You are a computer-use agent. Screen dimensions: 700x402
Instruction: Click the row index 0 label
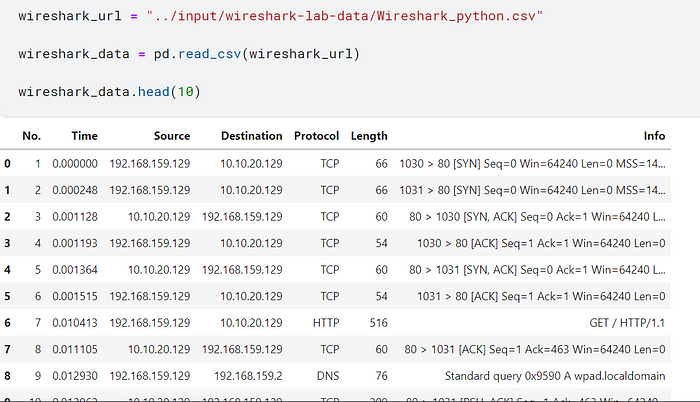pyautogui.click(x=7, y=163)
